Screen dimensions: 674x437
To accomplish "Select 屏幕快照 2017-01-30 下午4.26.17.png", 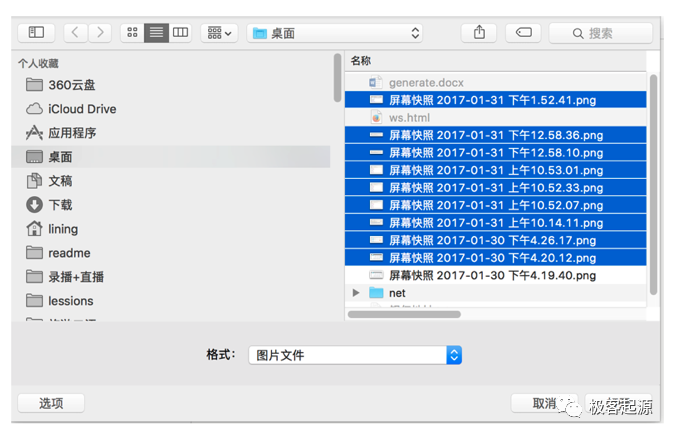I will [495, 240].
